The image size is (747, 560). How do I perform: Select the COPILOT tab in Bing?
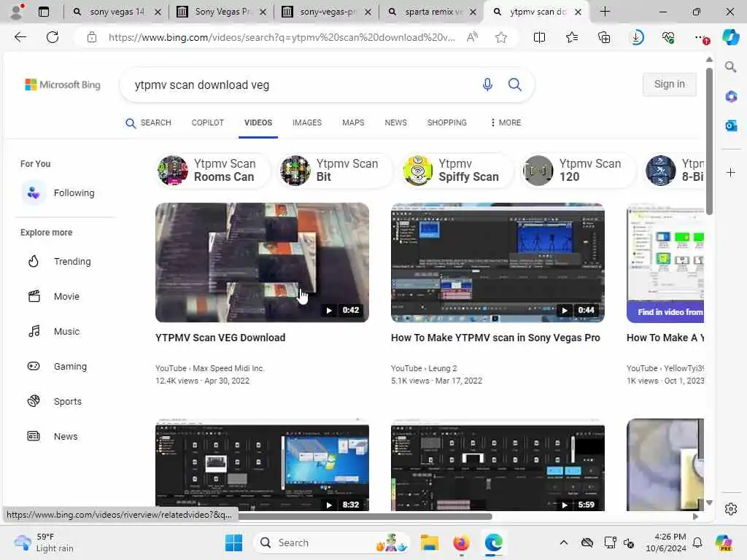point(208,122)
